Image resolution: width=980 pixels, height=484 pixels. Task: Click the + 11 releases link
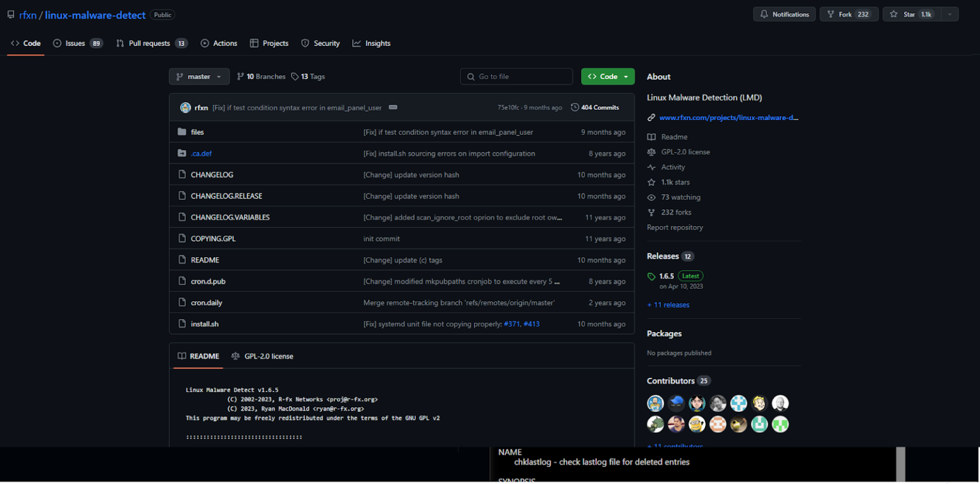click(x=668, y=305)
